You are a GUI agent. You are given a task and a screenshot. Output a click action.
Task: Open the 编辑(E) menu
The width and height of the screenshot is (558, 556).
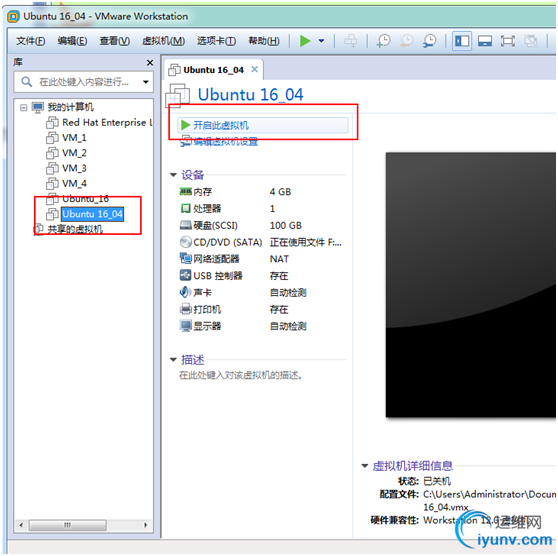pos(72,41)
